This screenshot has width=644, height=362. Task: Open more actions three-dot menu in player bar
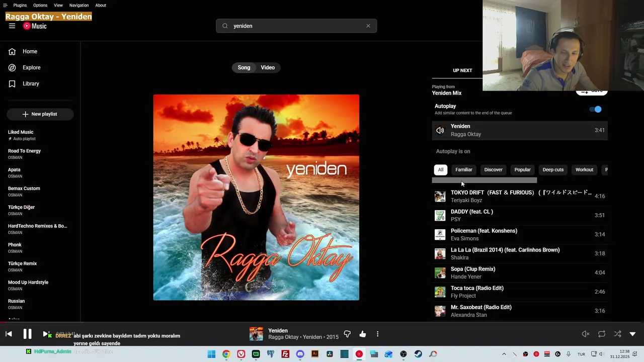click(377, 334)
